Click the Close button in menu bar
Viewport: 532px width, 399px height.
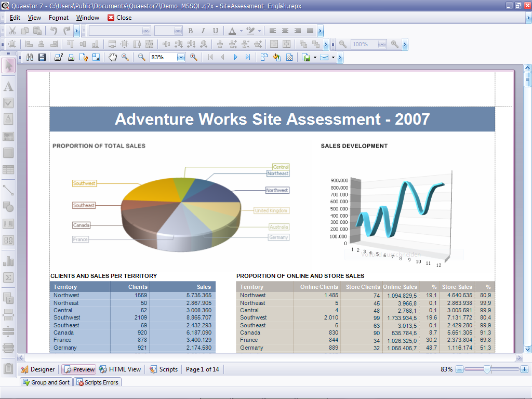click(x=120, y=18)
